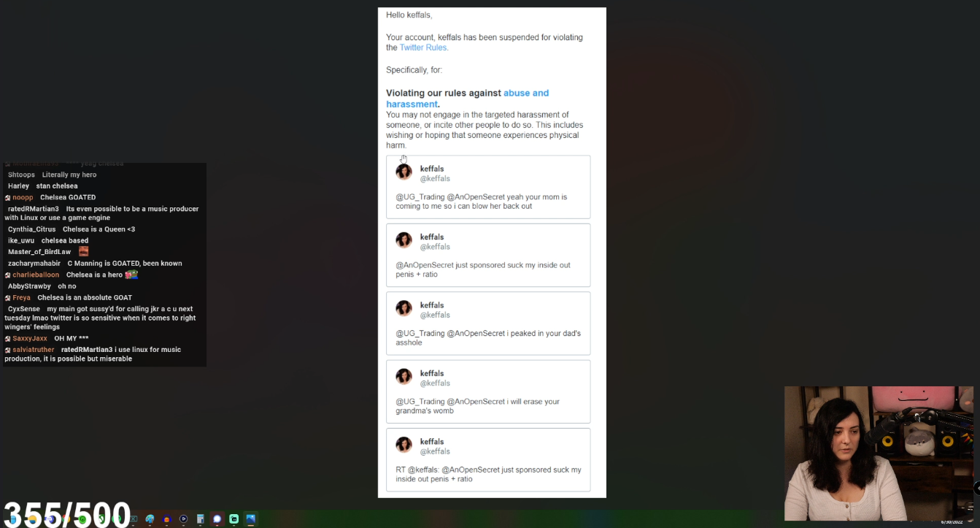This screenshot has height=528, width=980.
Task: Select the webcam feed of the streamer
Action: pyautogui.click(x=879, y=454)
